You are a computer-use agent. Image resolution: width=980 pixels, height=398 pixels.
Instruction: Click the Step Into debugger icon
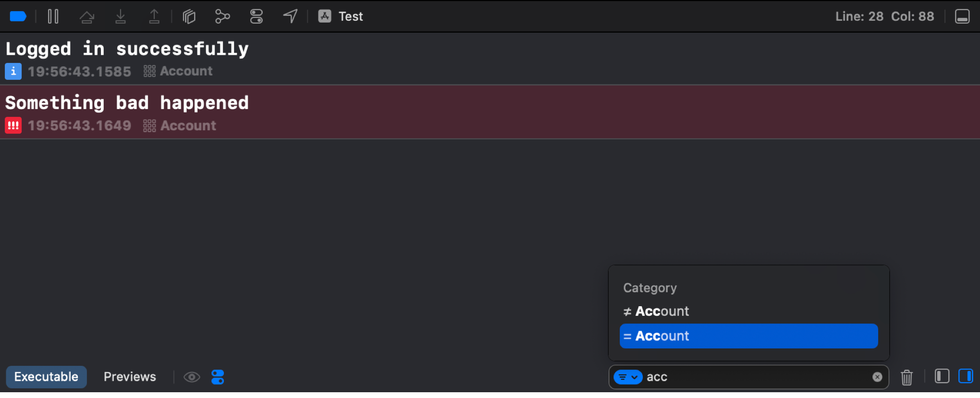[121, 16]
